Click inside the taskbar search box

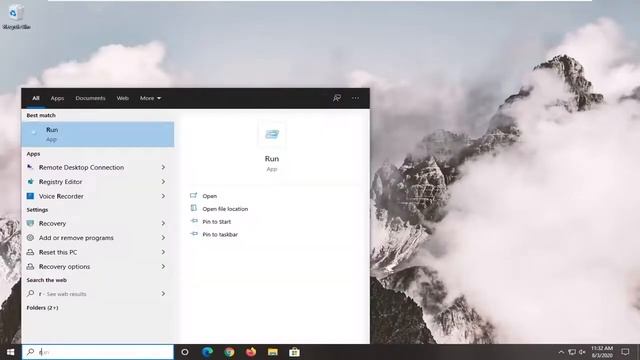[x=98, y=352]
